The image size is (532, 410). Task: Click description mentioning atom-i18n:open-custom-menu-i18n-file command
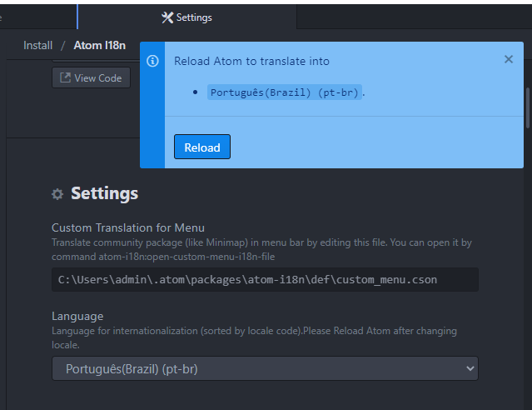tap(261, 250)
